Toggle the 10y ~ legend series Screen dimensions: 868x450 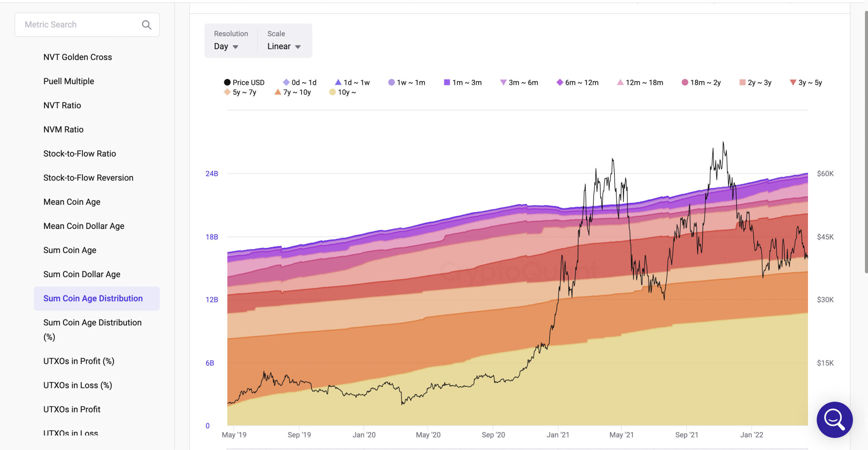343,92
